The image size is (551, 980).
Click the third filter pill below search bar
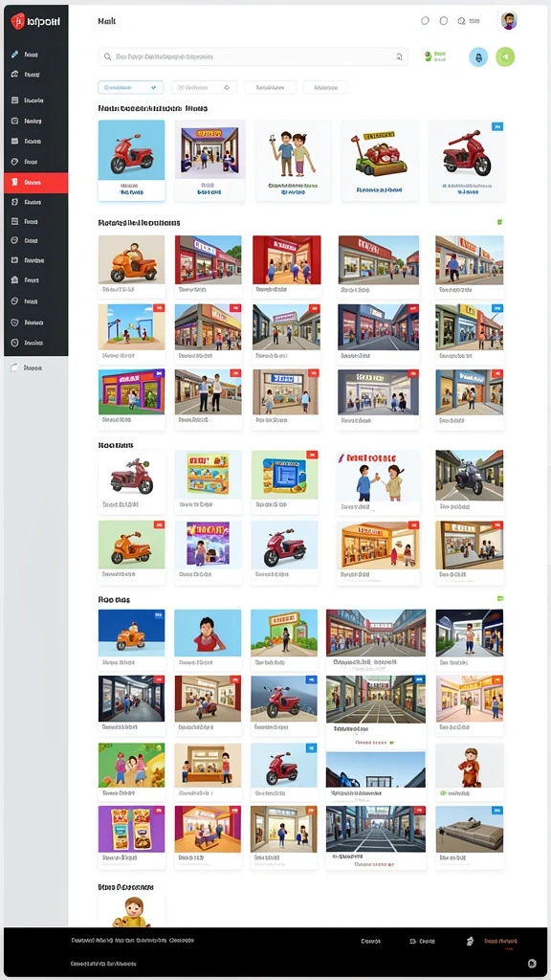click(x=270, y=87)
